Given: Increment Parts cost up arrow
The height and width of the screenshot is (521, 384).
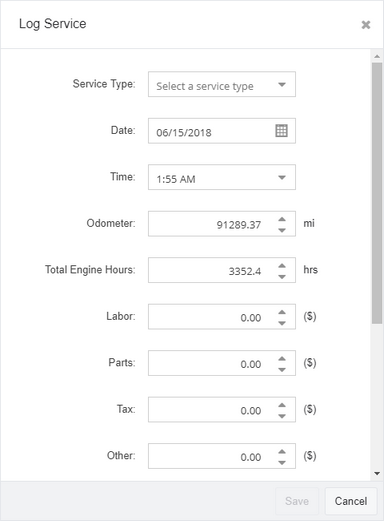Looking at the screenshot, I should [x=282, y=358].
